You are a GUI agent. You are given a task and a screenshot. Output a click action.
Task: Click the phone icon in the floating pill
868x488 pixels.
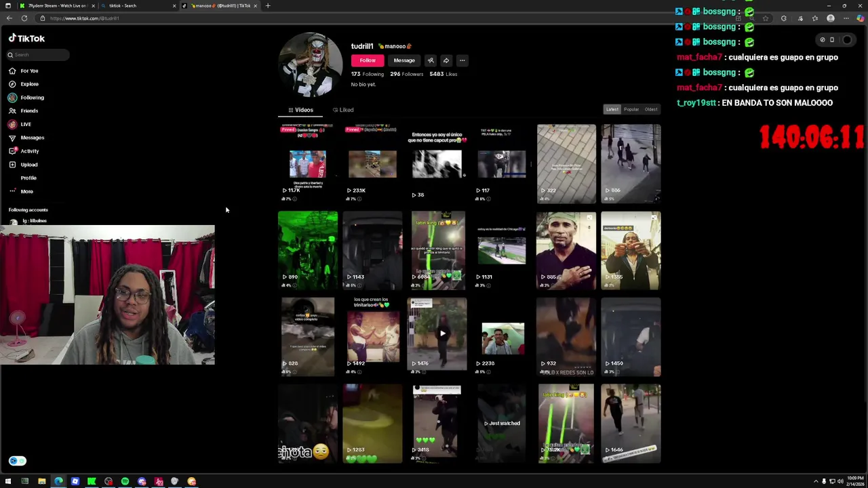(x=832, y=40)
